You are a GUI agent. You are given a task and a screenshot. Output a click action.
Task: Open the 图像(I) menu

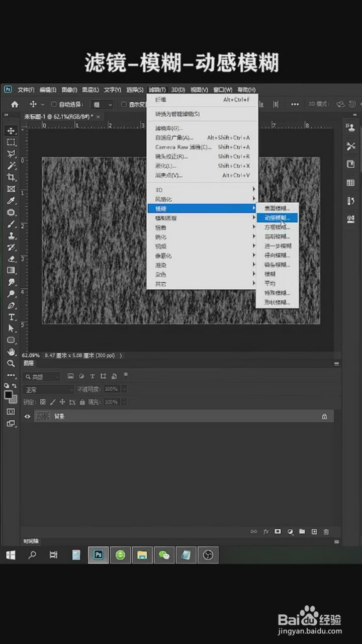pyautogui.click(x=69, y=90)
